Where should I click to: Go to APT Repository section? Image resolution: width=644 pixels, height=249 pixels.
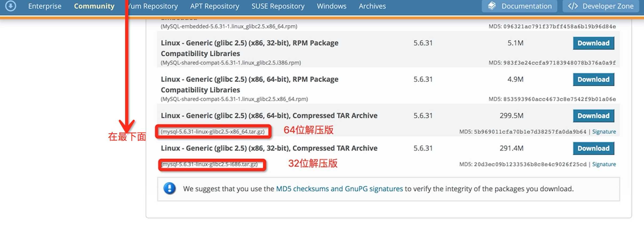[214, 6]
